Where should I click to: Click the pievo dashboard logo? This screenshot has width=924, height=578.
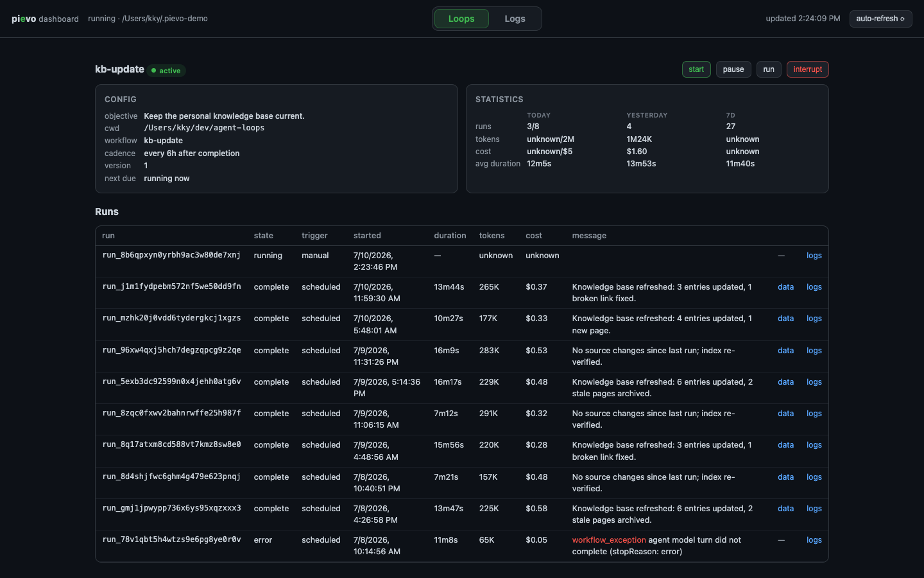[x=45, y=19]
